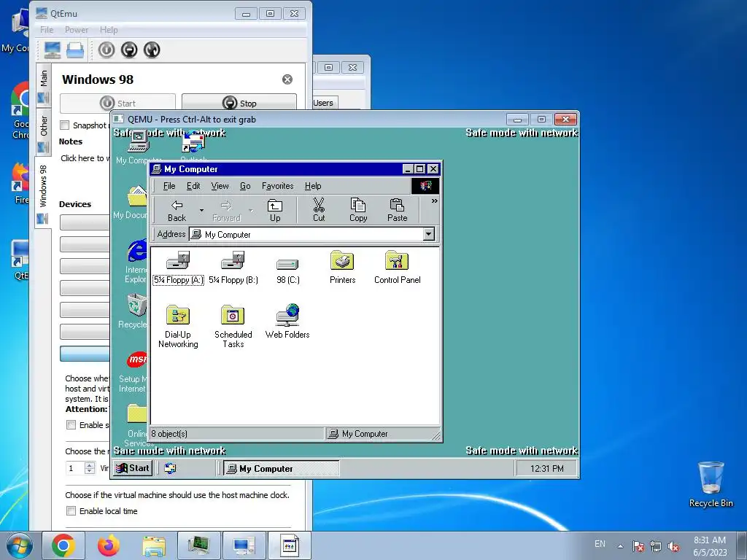Click the Start button in QtEmu
The height and width of the screenshot is (560, 747).
117,103
